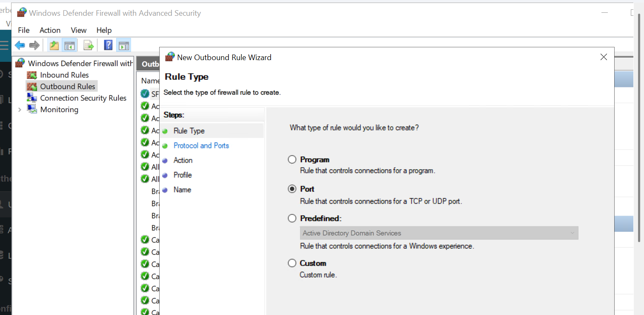Click the Profile step in the wizard
Screen dimensions: 644x315
click(x=183, y=175)
